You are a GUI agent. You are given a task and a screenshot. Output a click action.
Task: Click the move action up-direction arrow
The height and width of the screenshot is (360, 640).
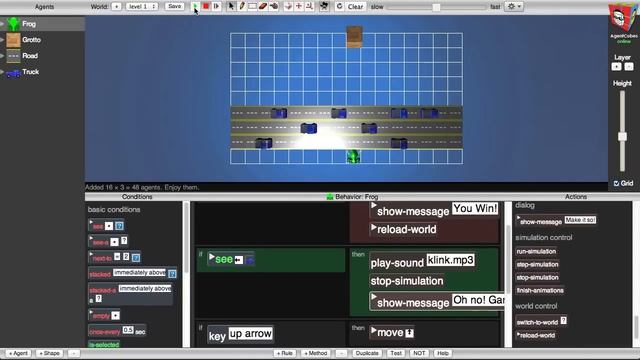[409, 333]
